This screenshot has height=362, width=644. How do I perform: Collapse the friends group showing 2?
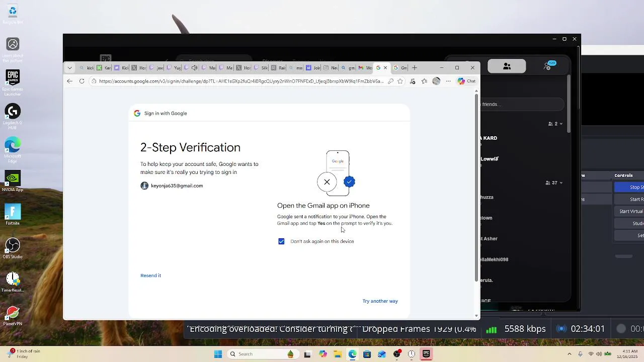coord(555,124)
